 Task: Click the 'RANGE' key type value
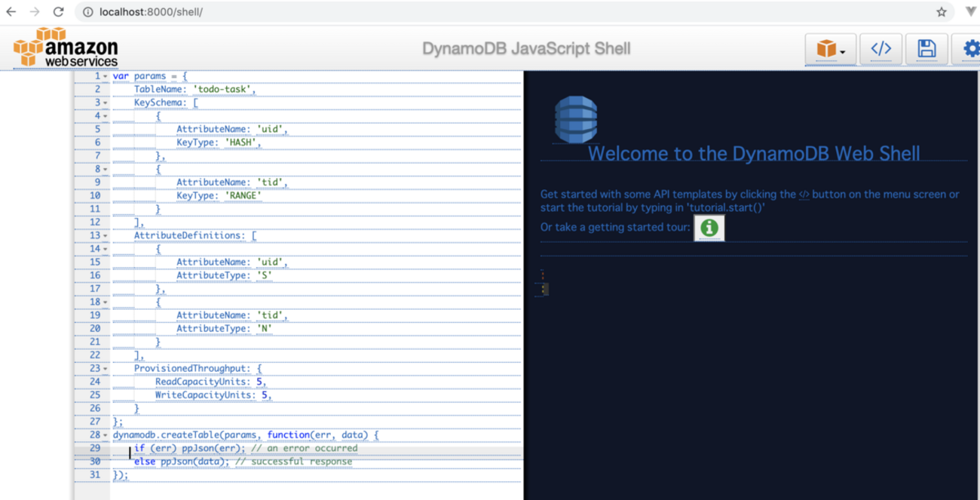coord(243,195)
